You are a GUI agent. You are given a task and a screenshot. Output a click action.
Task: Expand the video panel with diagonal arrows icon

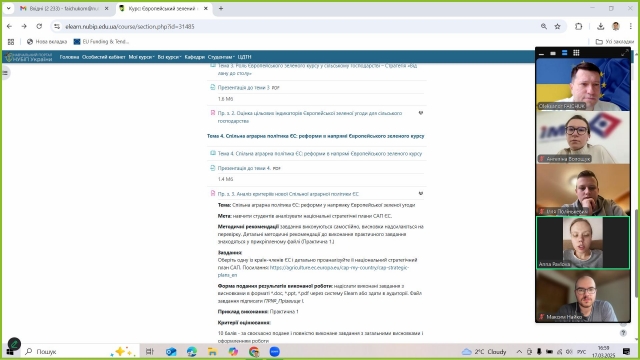(x=624, y=53)
